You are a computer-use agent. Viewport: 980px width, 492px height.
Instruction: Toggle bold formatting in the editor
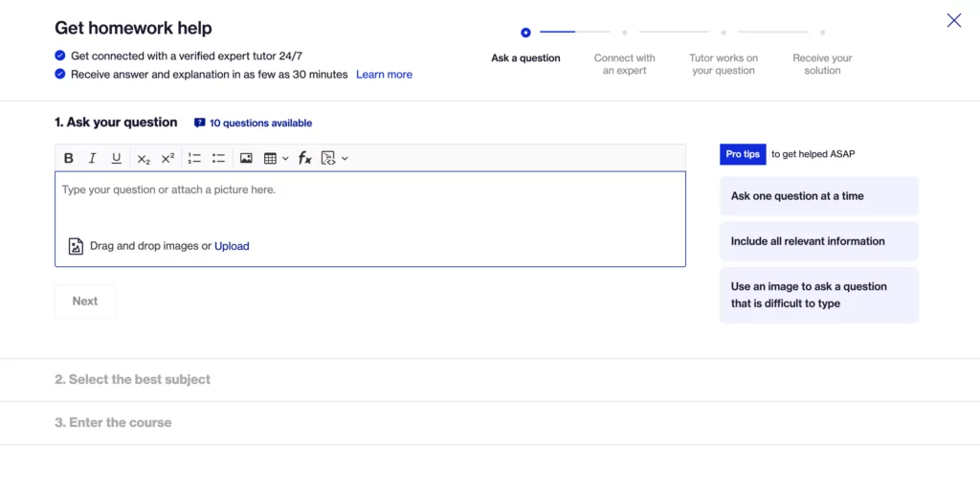click(x=69, y=158)
